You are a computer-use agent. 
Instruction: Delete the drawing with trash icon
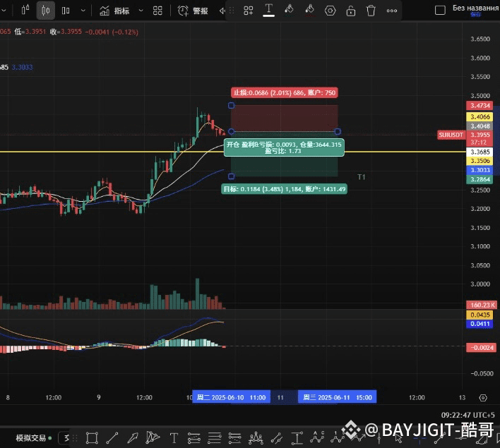(371, 11)
